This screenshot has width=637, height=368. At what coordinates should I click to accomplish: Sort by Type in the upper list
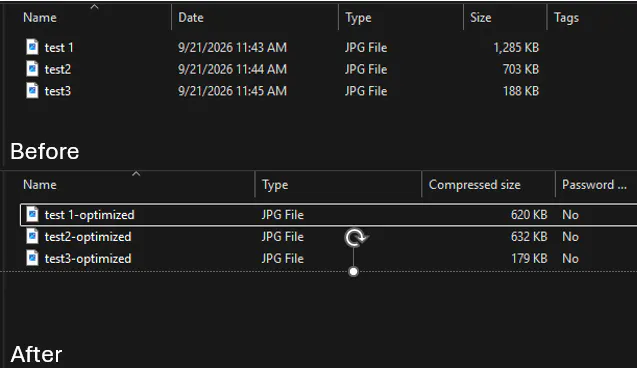[358, 18]
